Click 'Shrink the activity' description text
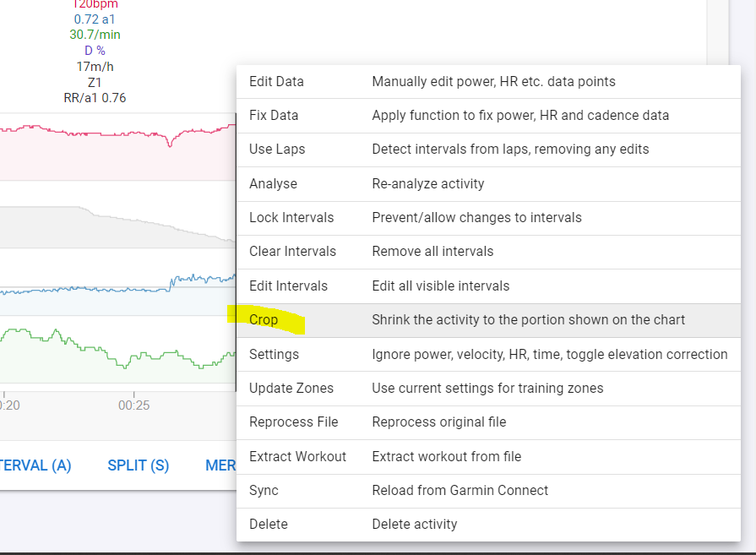The image size is (756, 555). coord(529,319)
